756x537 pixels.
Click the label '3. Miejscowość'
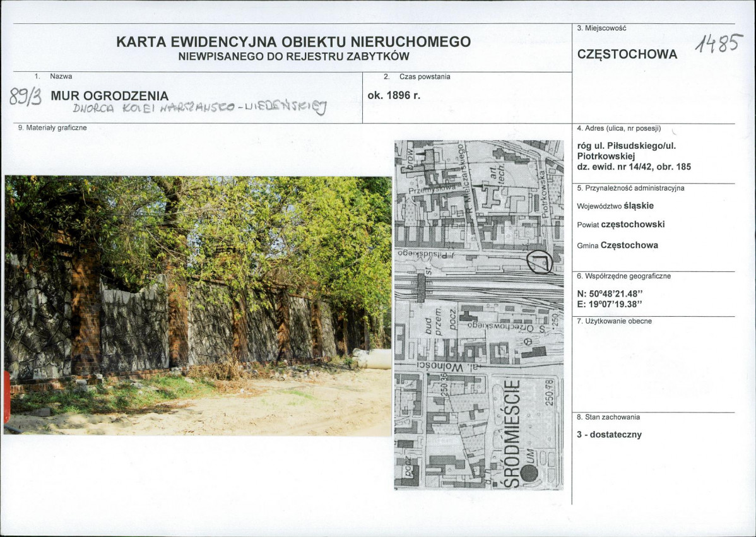(x=601, y=28)
